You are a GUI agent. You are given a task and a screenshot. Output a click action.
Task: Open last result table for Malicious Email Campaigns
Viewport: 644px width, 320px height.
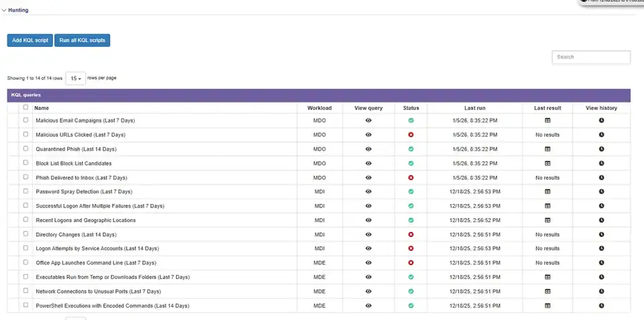click(547, 120)
